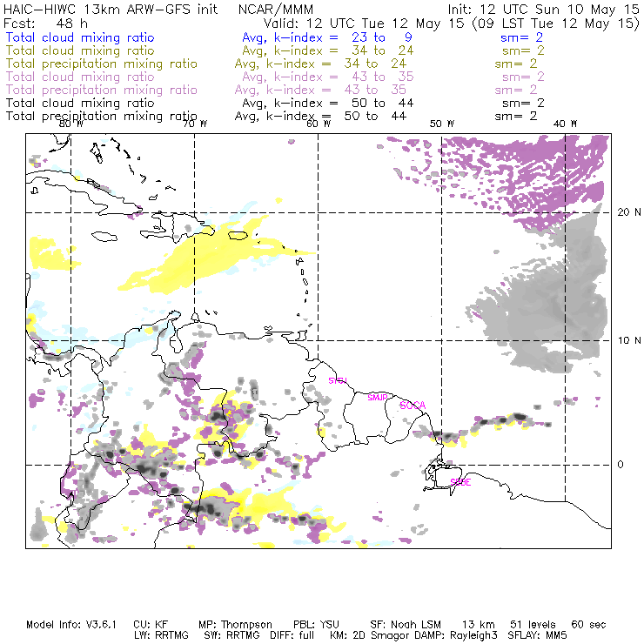
Task: Click the 'Fcst: 48 h' forecast label
Action: tap(45, 23)
